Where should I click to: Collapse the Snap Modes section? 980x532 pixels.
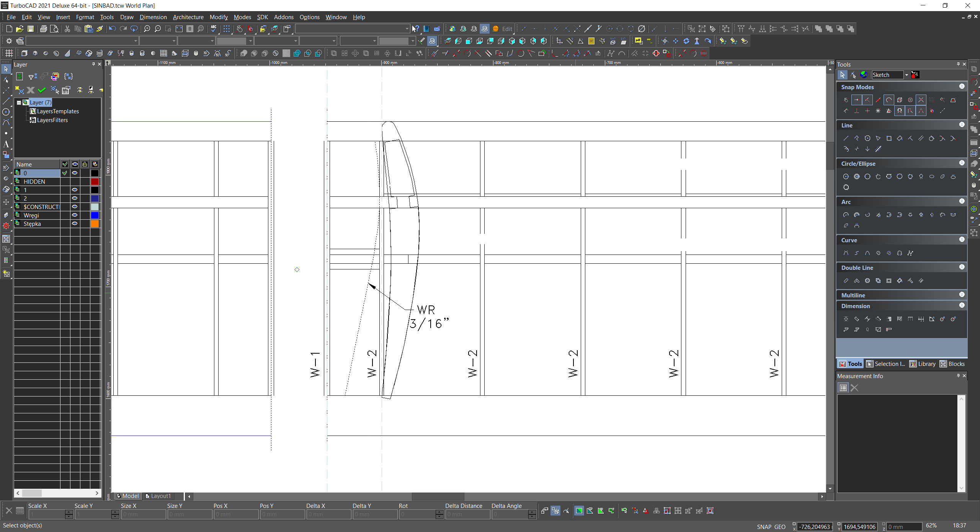(x=962, y=86)
